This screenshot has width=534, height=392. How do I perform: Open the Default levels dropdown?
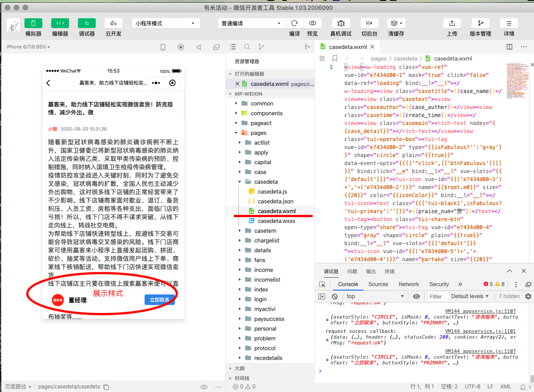pyautogui.click(x=470, y=296)
